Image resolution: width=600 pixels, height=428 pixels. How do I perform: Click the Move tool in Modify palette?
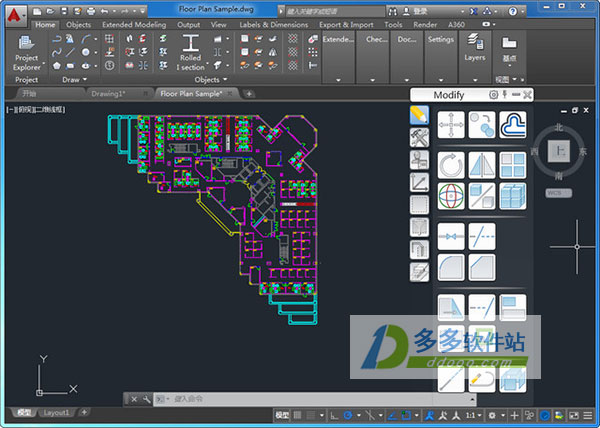point(451,125)
